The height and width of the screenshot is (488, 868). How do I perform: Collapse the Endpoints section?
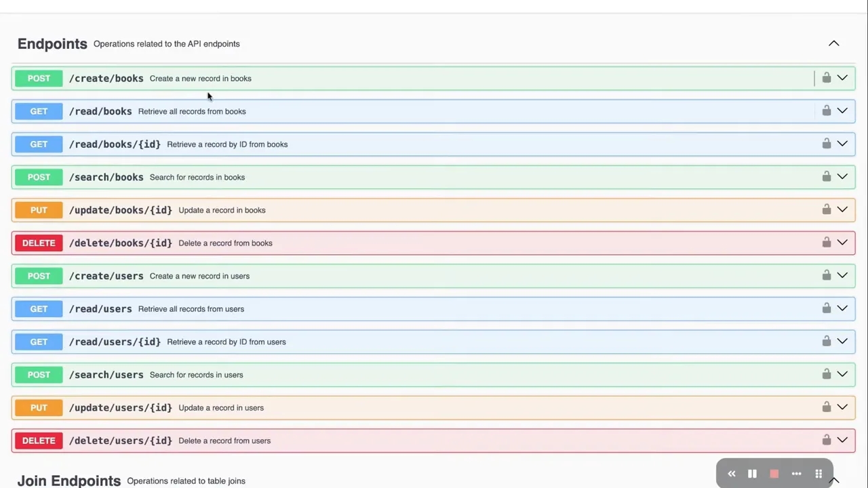click(x=833, y=43)
